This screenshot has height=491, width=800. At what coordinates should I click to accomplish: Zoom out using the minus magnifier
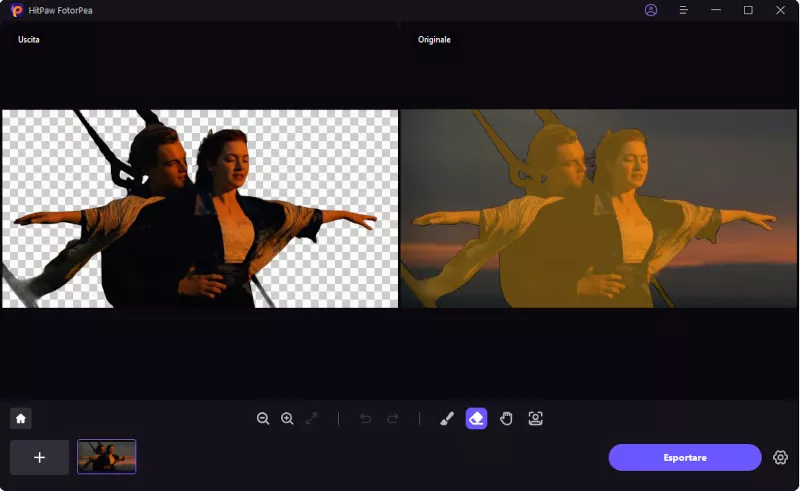click(x=263, y=419)
